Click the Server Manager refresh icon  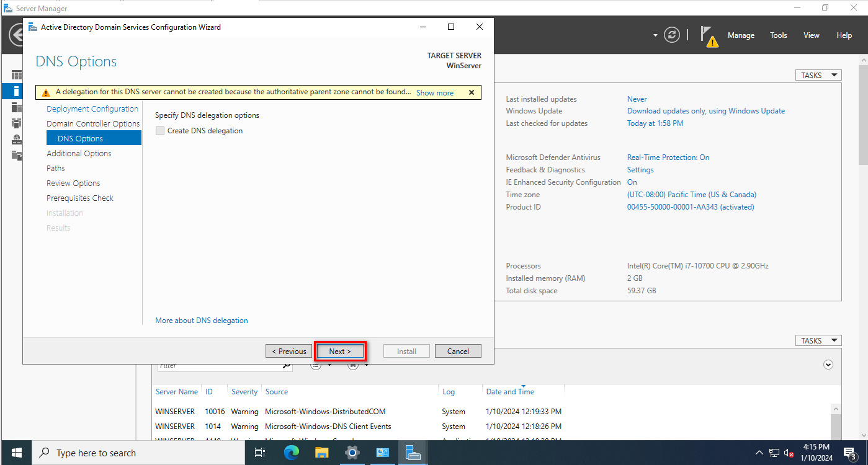click(x=672, y=35)
